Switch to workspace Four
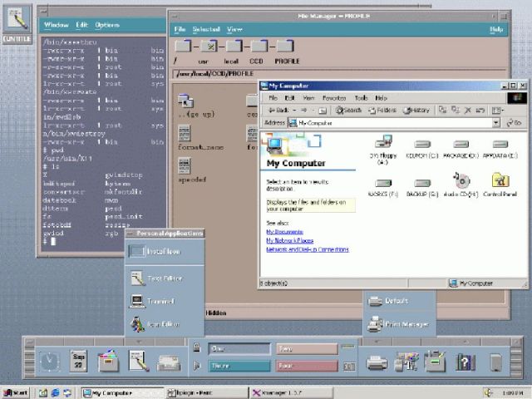 click(x=307, y=366)
